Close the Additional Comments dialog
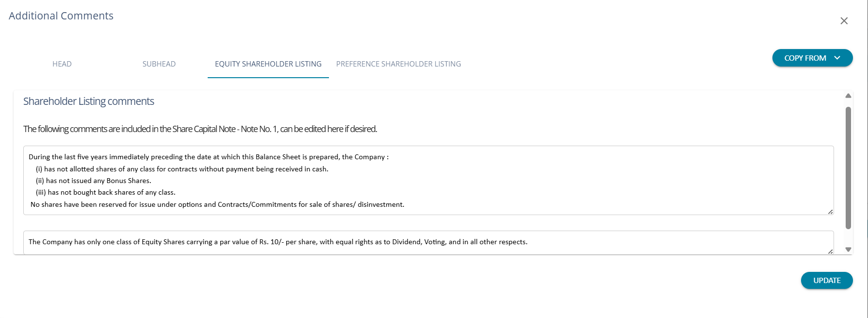 click(844, 21)
